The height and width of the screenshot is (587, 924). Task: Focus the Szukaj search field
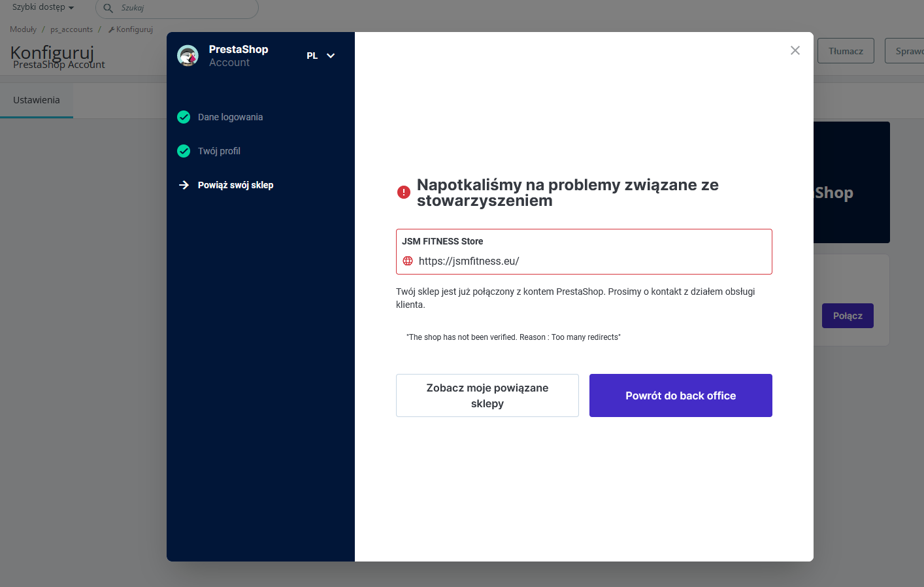[x=177, y=8]
